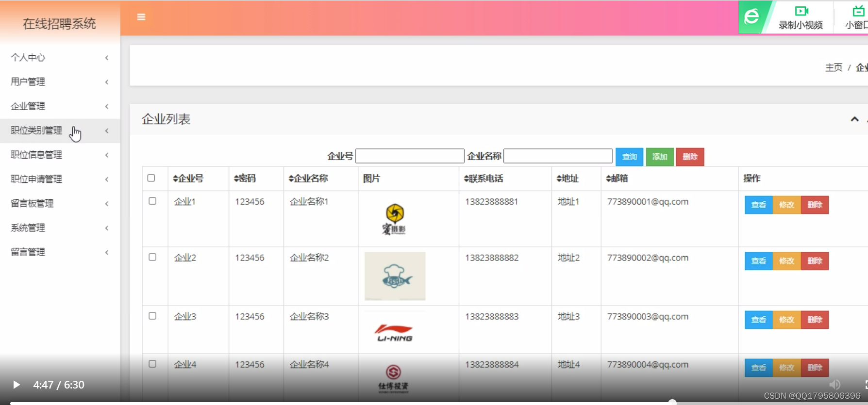Open the 职位申请管理 sidebar menu
The image size is (868, 405).
(x=60, y=179)
